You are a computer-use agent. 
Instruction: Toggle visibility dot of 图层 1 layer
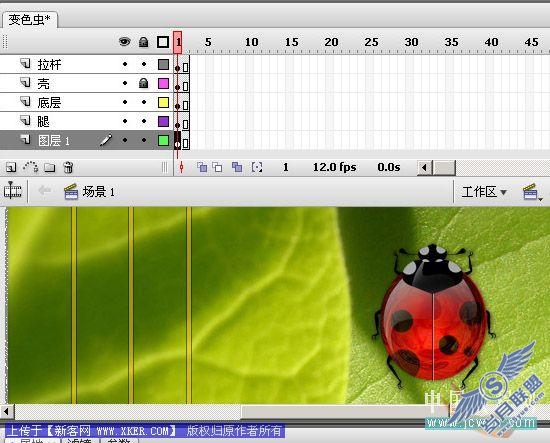click(125, 140)
